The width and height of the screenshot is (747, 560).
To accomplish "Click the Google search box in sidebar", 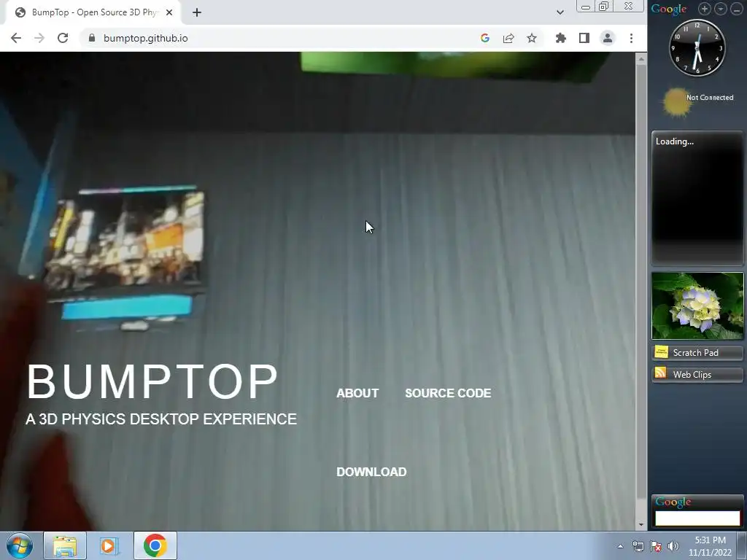I will pos(697,518).
